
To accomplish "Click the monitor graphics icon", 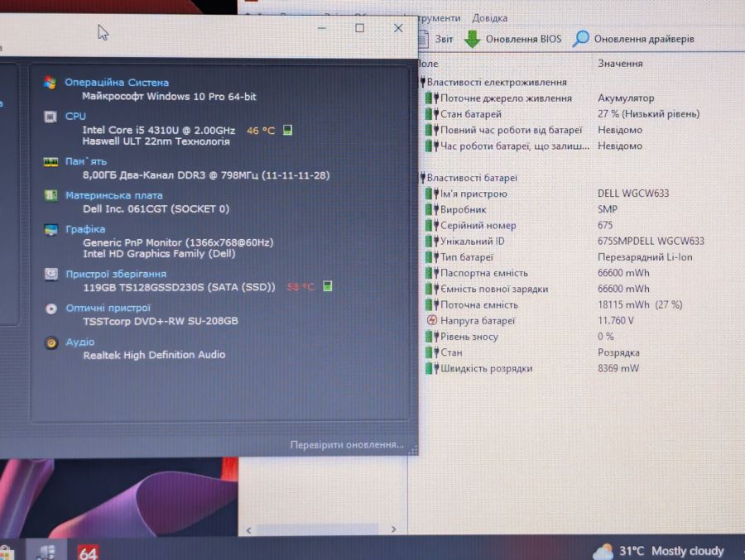I will coord(50,229).
